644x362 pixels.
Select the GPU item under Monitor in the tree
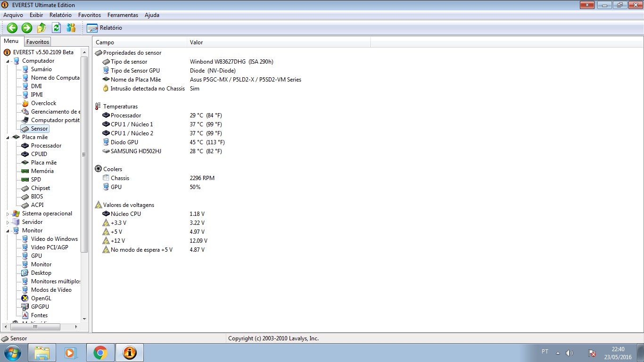(32, 256)
